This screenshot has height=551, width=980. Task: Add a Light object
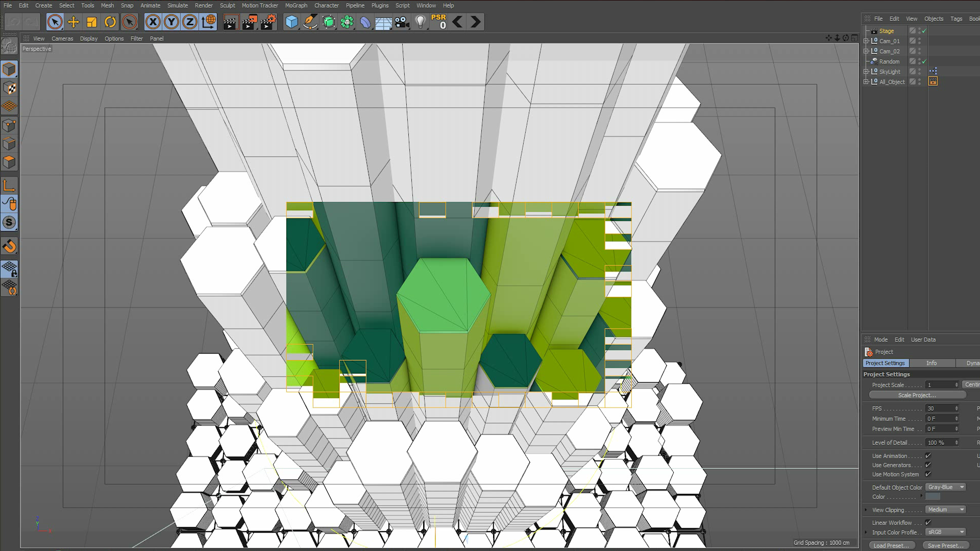point(420,22)
